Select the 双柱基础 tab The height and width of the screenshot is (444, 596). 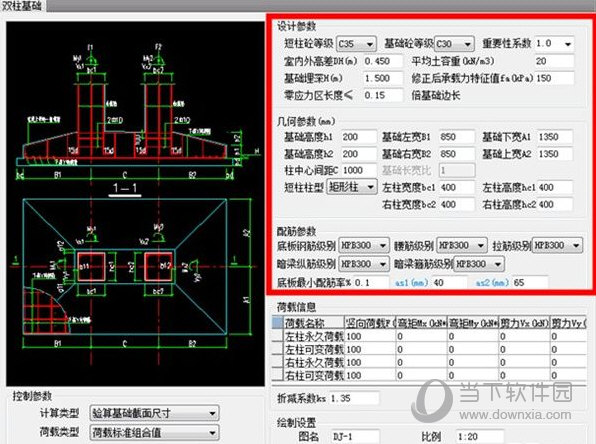click(22, 6)
